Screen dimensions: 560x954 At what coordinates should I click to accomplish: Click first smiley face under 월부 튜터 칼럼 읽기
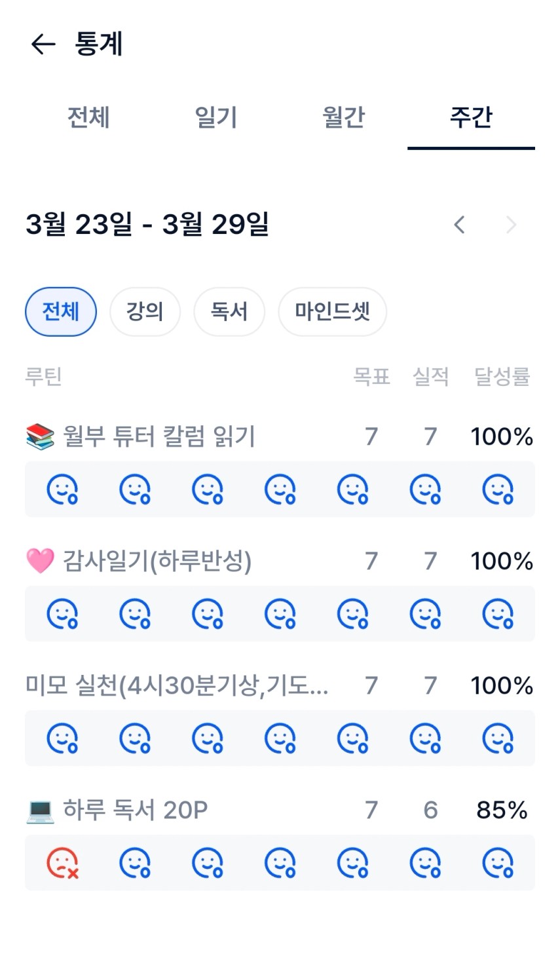click(x=62, y=489)
